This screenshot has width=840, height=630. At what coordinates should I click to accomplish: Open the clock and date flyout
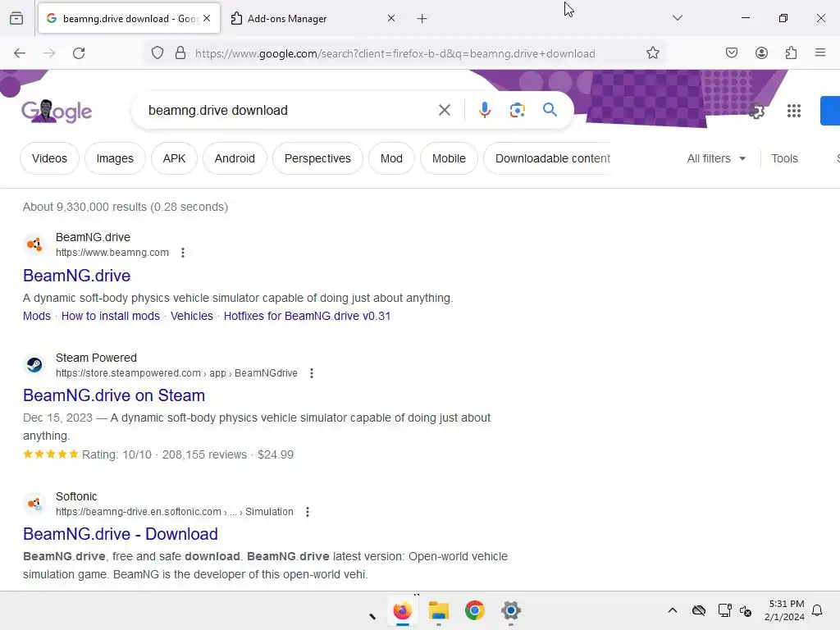click(784, 610)
